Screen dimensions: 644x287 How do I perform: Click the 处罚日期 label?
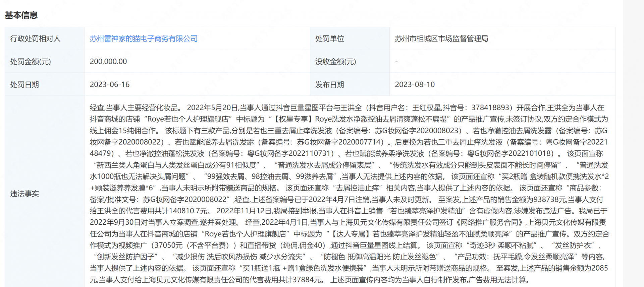click(24, 85)
